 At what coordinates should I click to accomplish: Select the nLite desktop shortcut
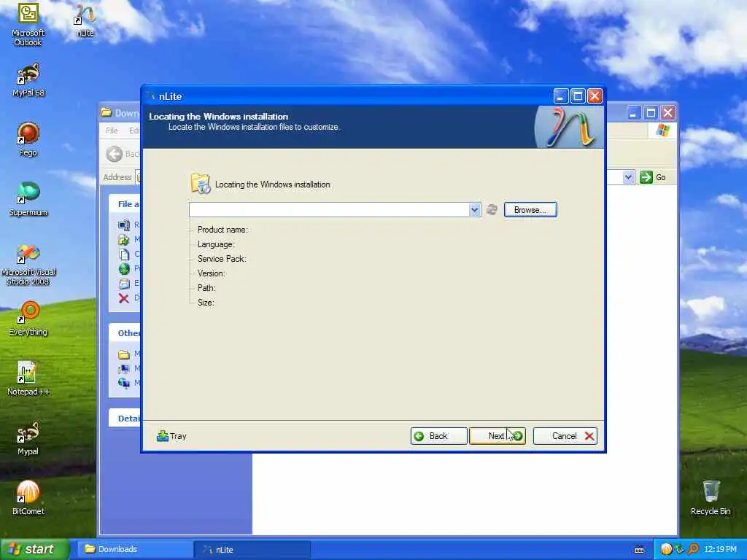point(85,21)
